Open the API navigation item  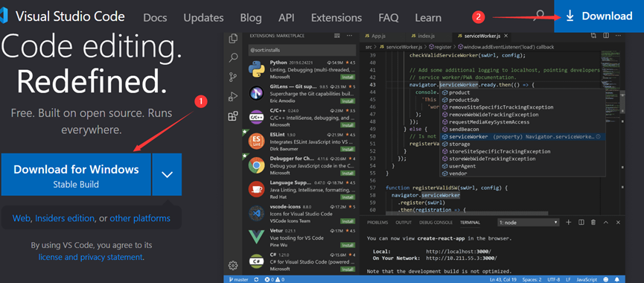[287, 18]
